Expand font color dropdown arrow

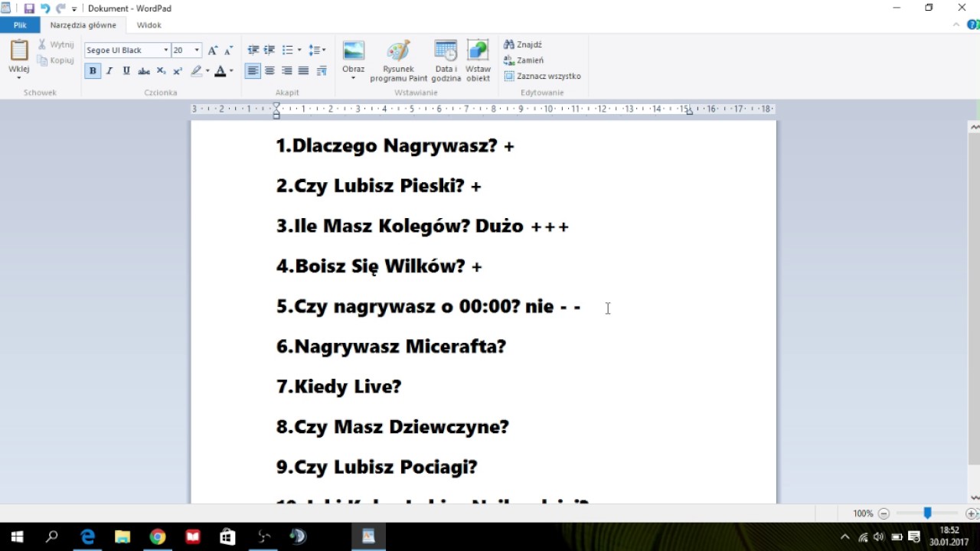(x=231, y=71)
